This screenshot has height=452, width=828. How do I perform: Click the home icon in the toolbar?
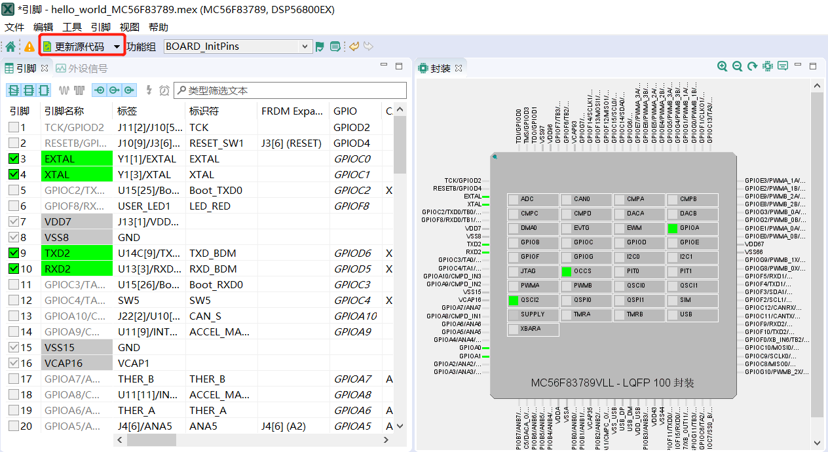[x=11, y=46]
